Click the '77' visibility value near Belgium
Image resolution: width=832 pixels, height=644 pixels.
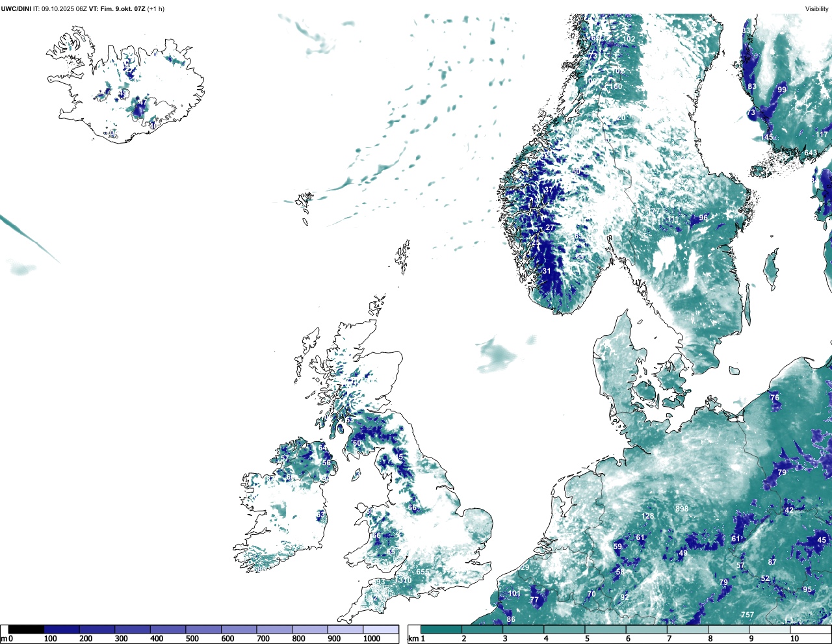pyautogui.click(x=534, y=600)
